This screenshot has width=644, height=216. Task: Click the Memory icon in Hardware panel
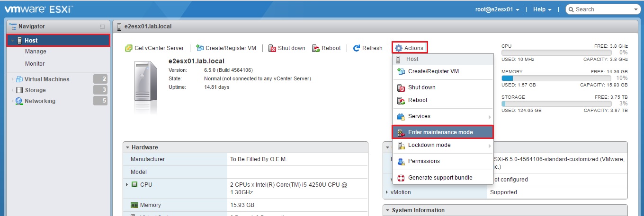[x=134, y=205]
